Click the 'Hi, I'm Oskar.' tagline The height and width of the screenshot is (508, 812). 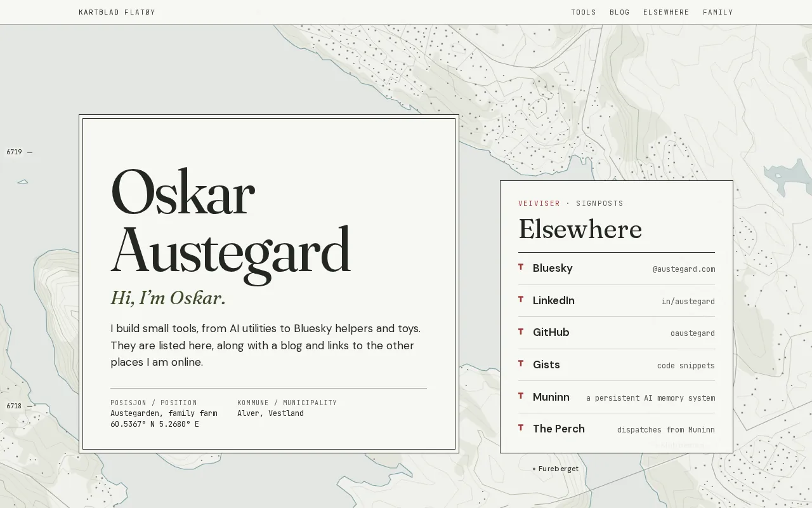click(168, 298)
